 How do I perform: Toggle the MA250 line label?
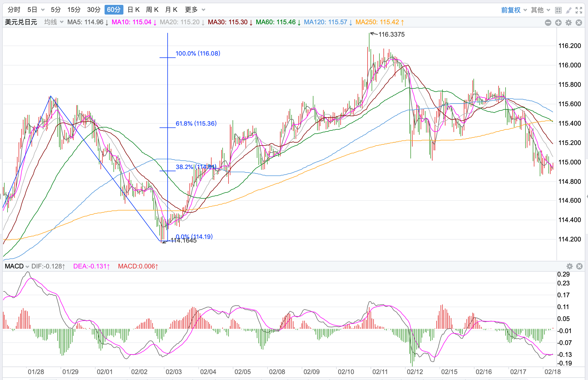379,22
